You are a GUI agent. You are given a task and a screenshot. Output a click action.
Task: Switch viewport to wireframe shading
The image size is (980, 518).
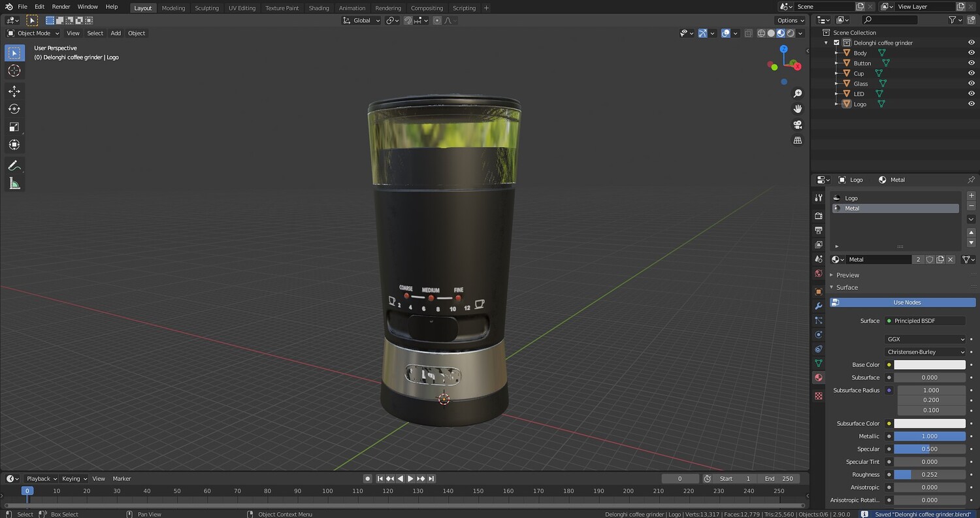tap(761, 33)
